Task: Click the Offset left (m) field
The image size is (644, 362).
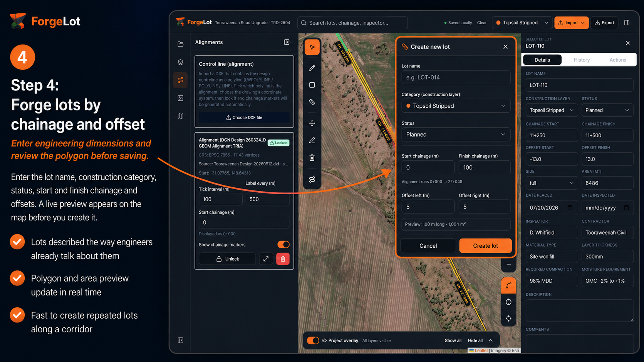Action: 428,207
